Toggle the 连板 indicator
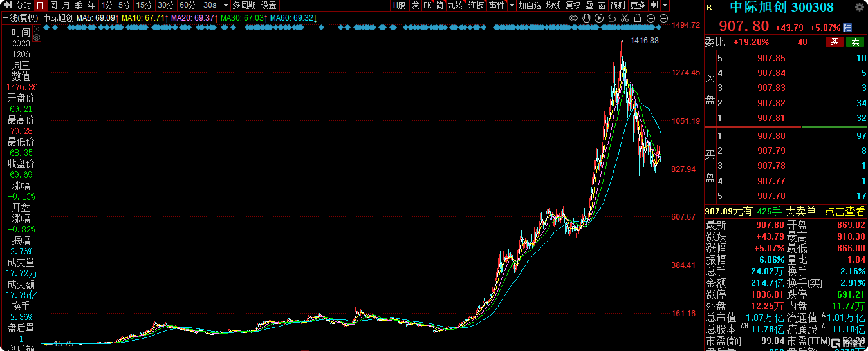 tap(476, 5)
